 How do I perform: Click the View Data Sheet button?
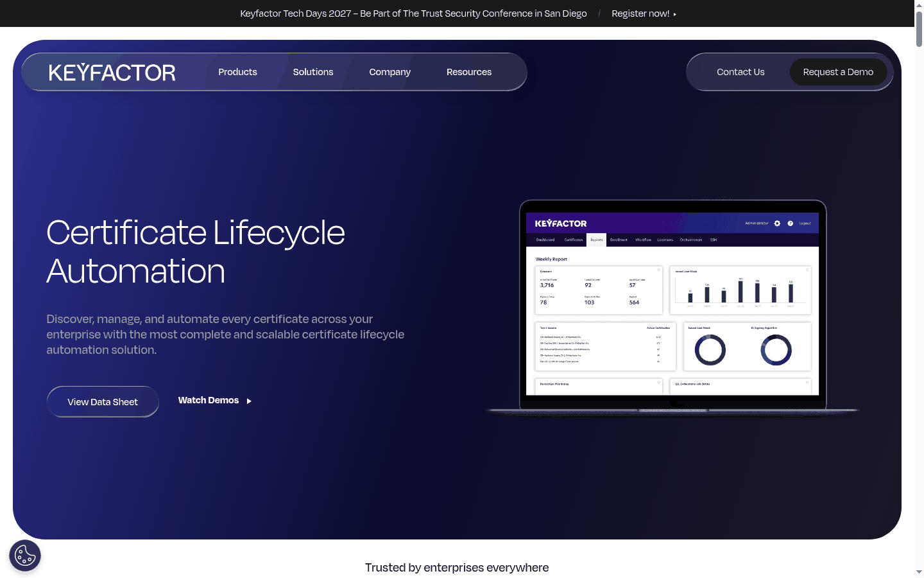103,401
